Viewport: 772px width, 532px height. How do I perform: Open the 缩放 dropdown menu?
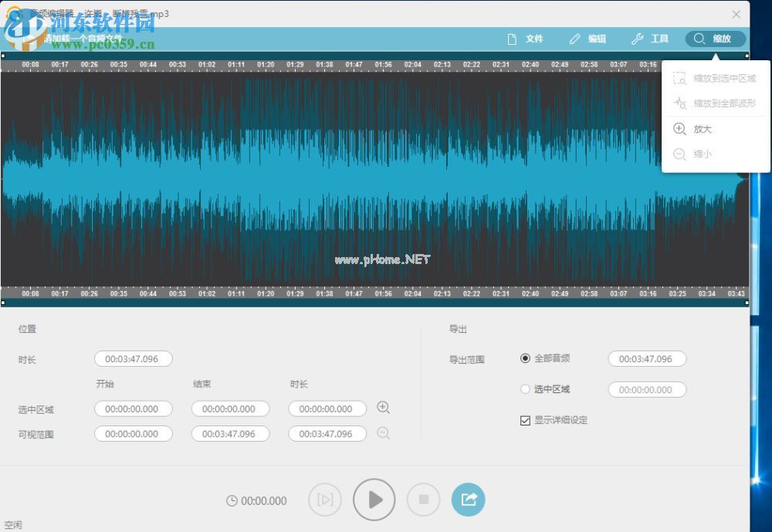[x=714, y=39]
